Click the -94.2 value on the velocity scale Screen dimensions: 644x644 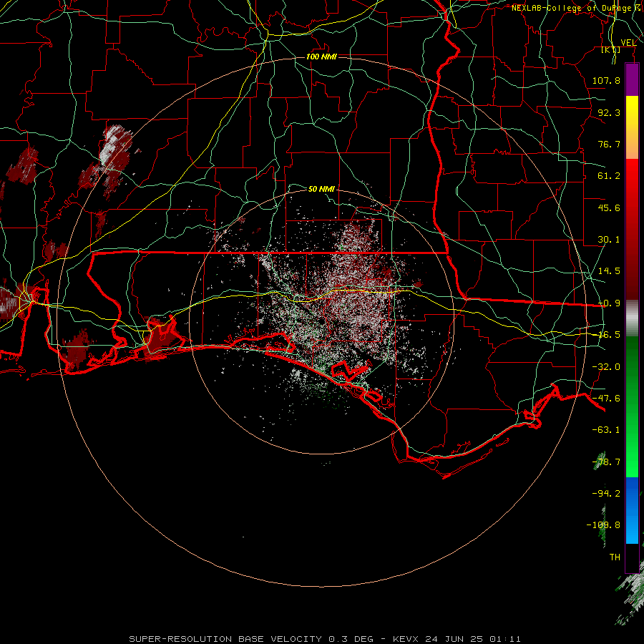pos(606,494)
